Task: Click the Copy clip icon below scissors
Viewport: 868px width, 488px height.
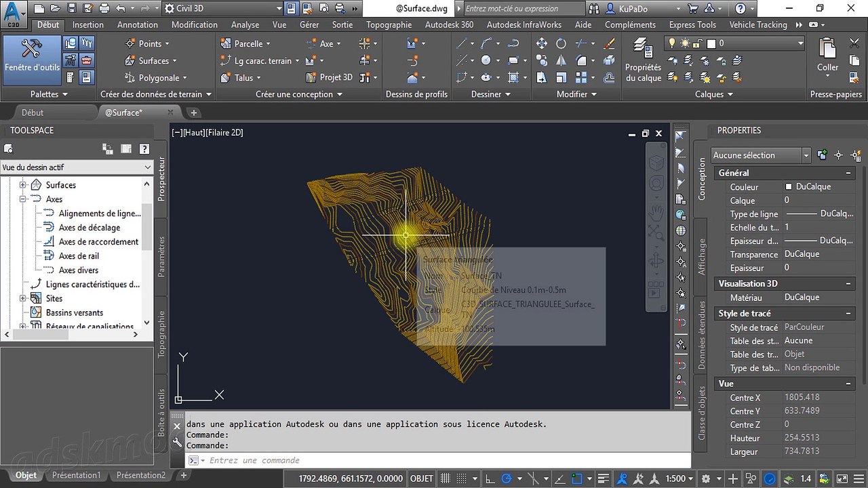Action: 854,60
